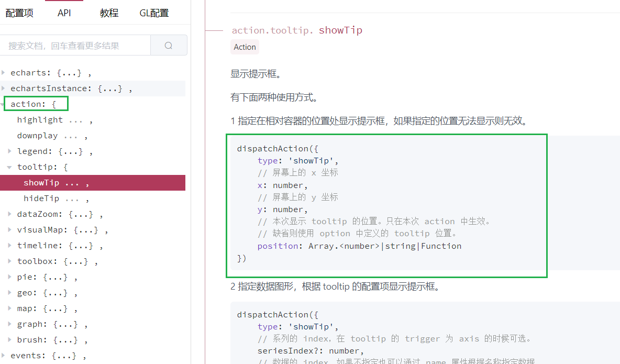Expand the events tree node arrow
This screenshot has height=364, width=620.
pos(4,356)
